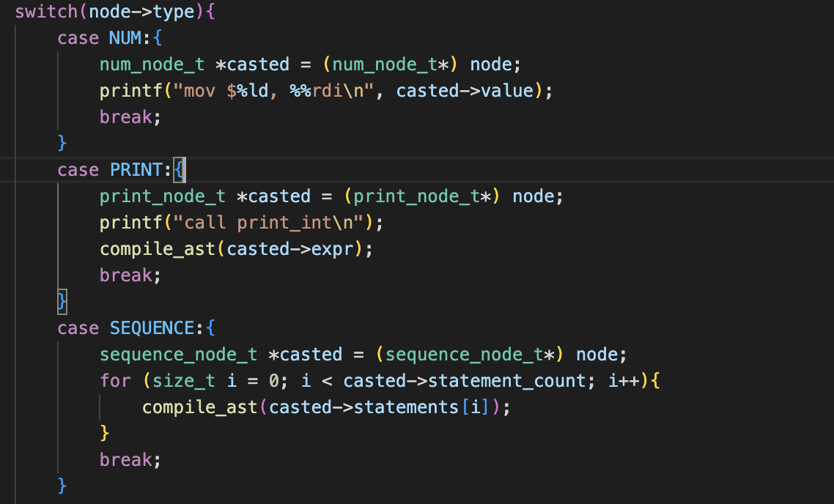Click the (sequence_node_t*) cast expression

(470, 355)
